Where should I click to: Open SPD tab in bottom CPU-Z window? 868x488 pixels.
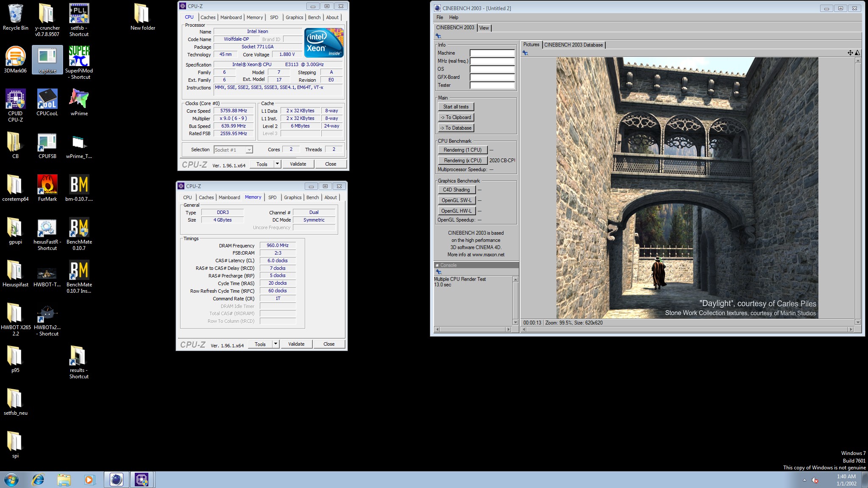(273, 197)
